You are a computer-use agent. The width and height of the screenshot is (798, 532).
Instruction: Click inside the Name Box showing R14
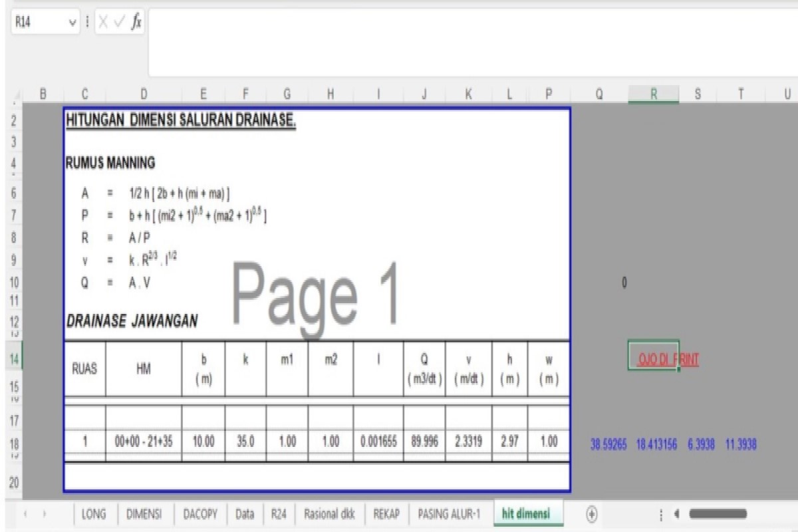pyautogui.click(x=33, y=23)
